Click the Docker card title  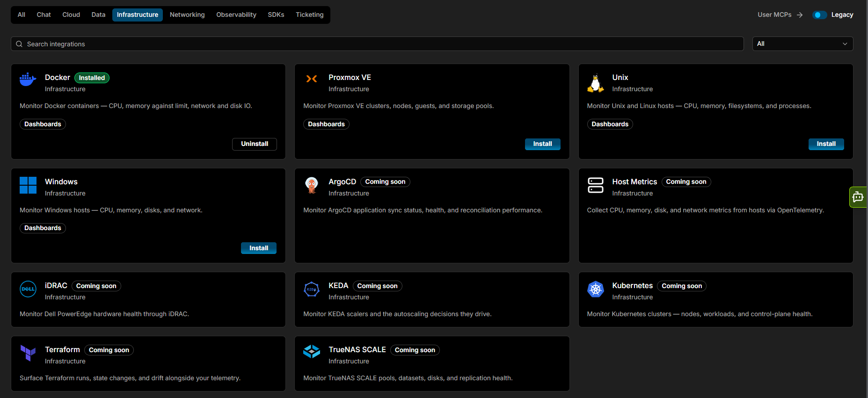(58, 78)
